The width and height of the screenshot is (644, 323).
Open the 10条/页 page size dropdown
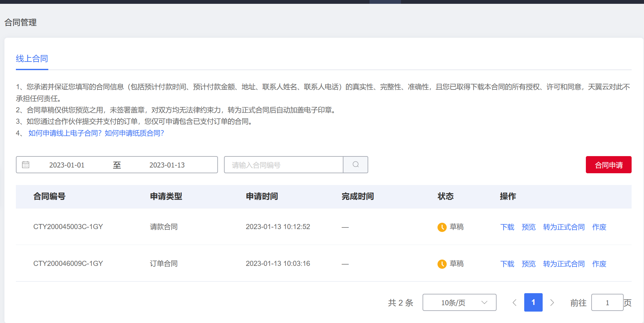pos(459,303)
